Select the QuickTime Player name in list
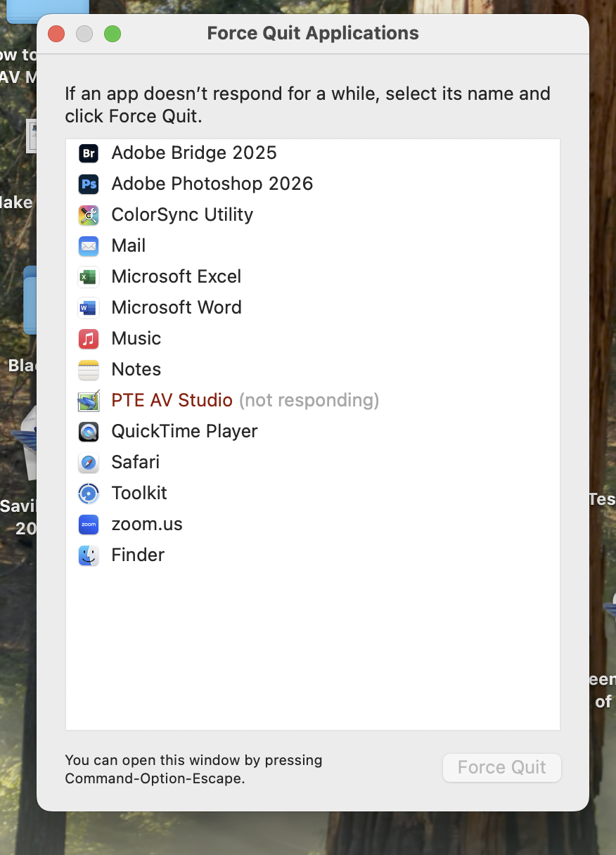 click(x=184, y=432)
